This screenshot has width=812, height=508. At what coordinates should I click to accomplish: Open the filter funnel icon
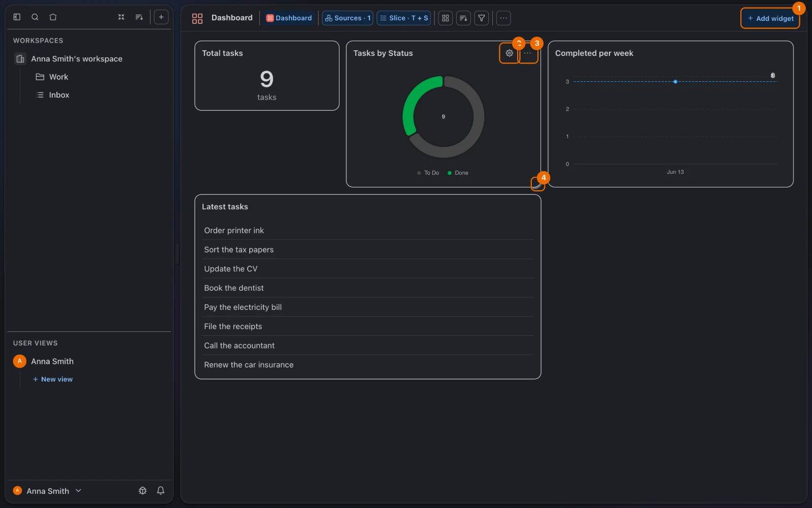click(x=482, y=18)
